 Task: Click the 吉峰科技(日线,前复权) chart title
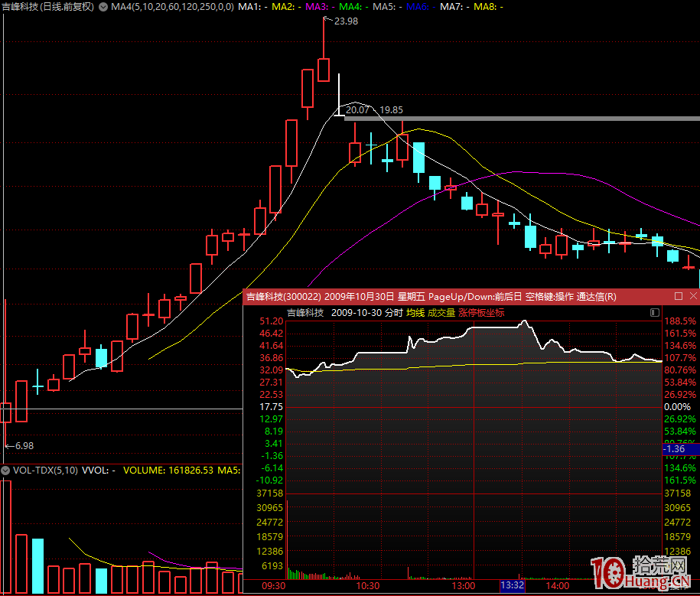[x=47, y=7]
